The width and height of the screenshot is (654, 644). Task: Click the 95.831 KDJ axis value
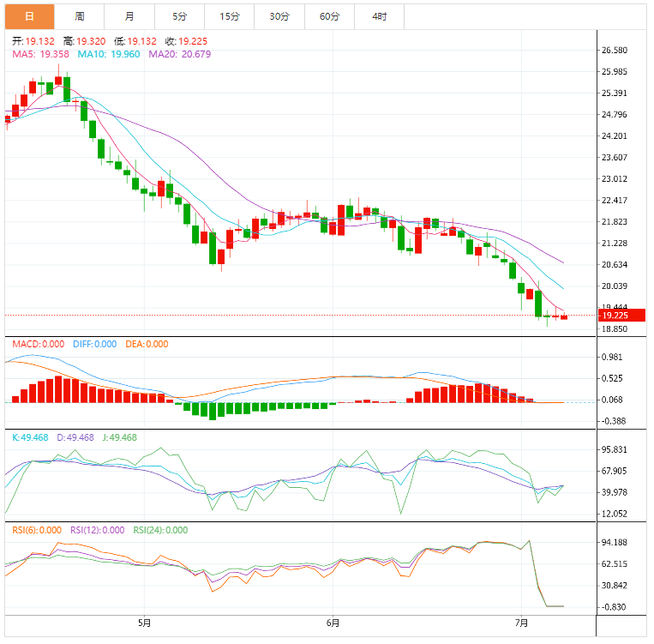click(x=615, y=449)
